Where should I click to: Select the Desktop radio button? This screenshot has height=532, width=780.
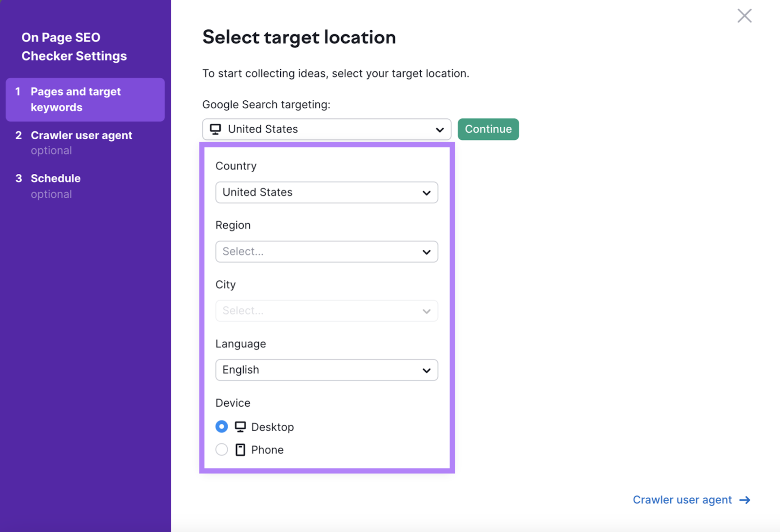(x=222, y=427)
